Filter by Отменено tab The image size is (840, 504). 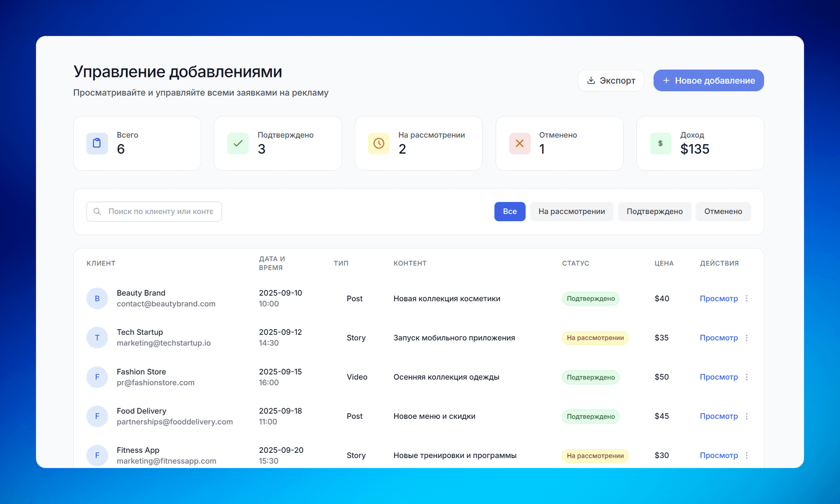point(723,212)
